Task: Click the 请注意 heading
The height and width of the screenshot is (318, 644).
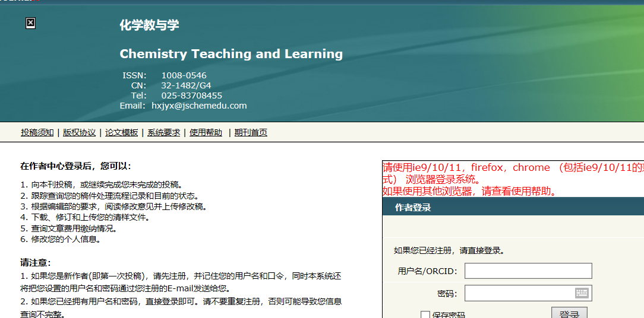Action: click(x=35, y=263)
